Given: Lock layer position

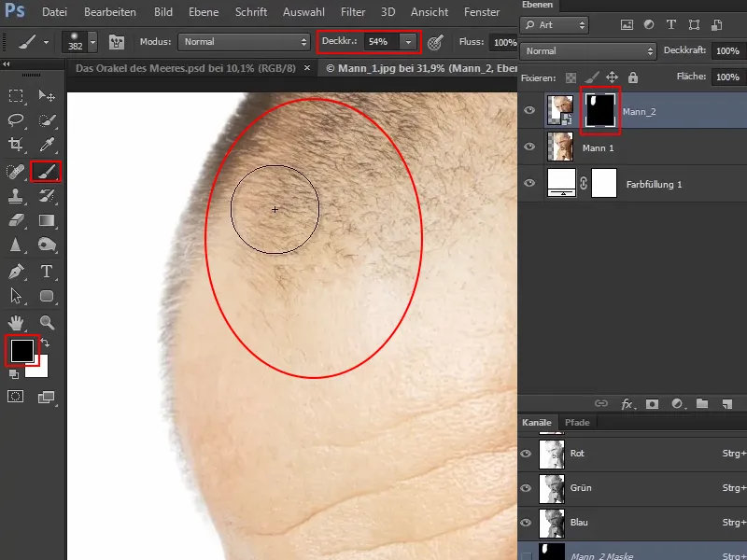Looking at the screenshot, I should point(613,77).
